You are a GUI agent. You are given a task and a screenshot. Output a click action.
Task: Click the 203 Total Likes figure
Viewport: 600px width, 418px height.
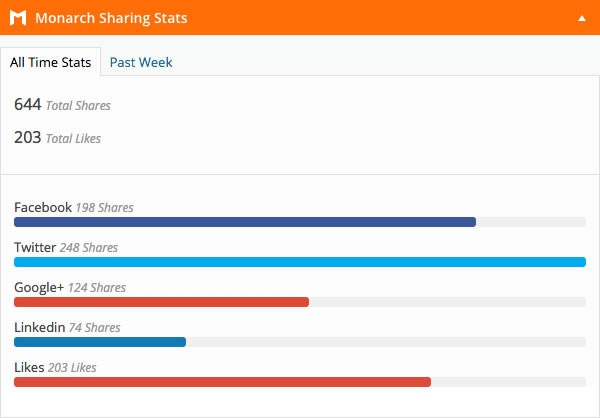coord(57,137)
